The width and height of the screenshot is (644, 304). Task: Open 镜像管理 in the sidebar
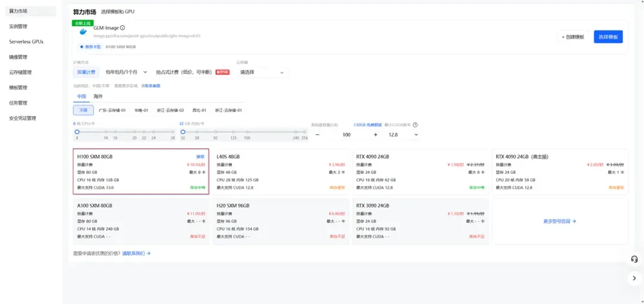tap(18, 57)
